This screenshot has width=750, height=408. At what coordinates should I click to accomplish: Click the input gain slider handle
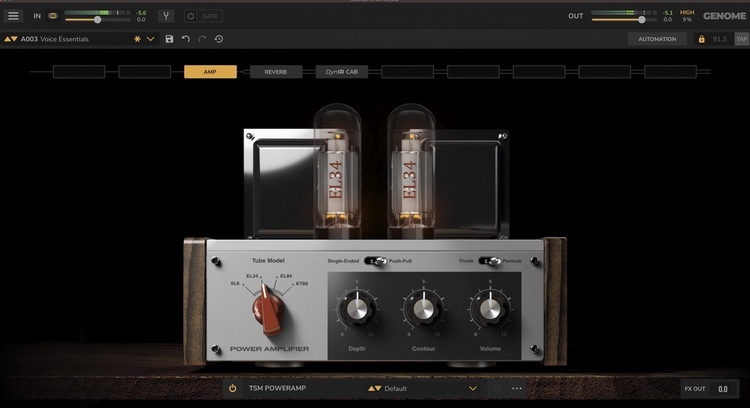98,20
